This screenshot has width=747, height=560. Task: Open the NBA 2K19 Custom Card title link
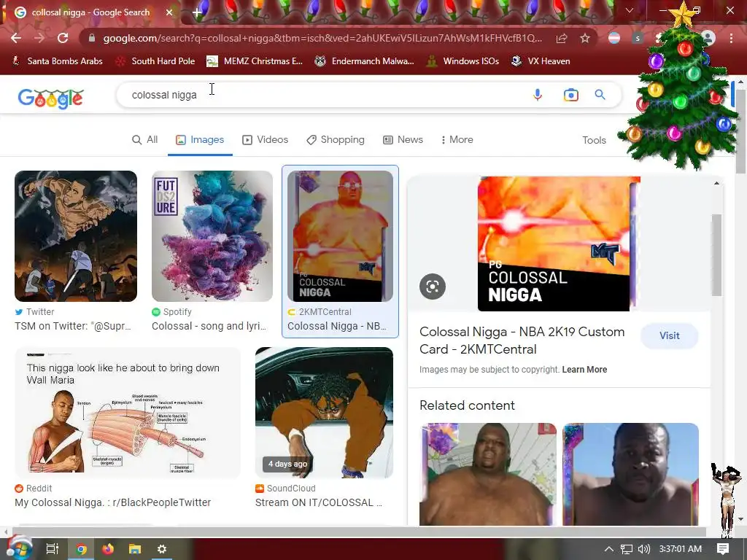click(522, 341)
